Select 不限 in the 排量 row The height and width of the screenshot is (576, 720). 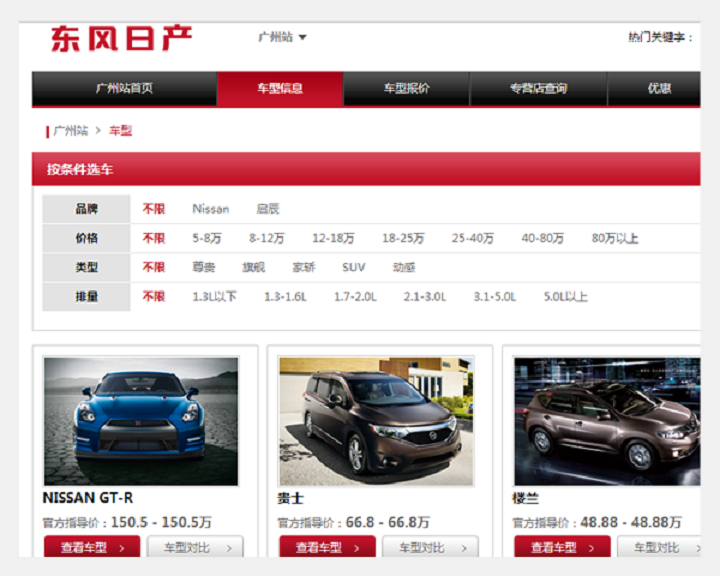[x=154, y=297]
